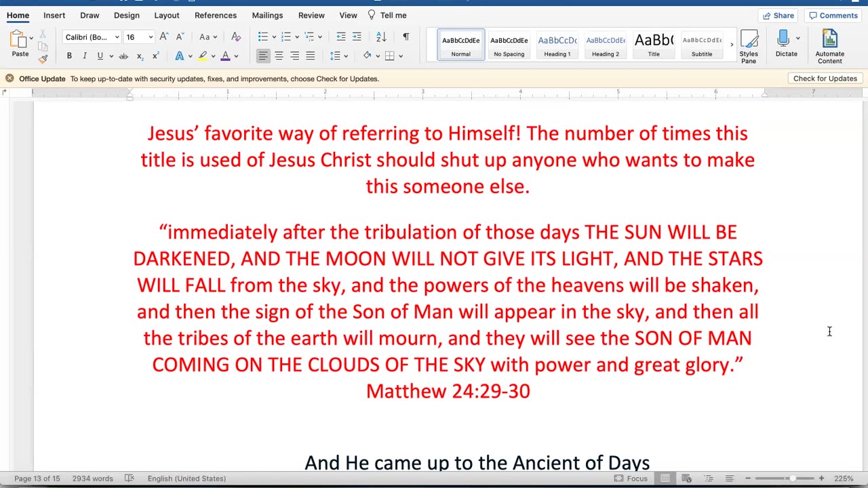
Task: Apply the Heading 1 style
Action: click(x=557, y=45)
